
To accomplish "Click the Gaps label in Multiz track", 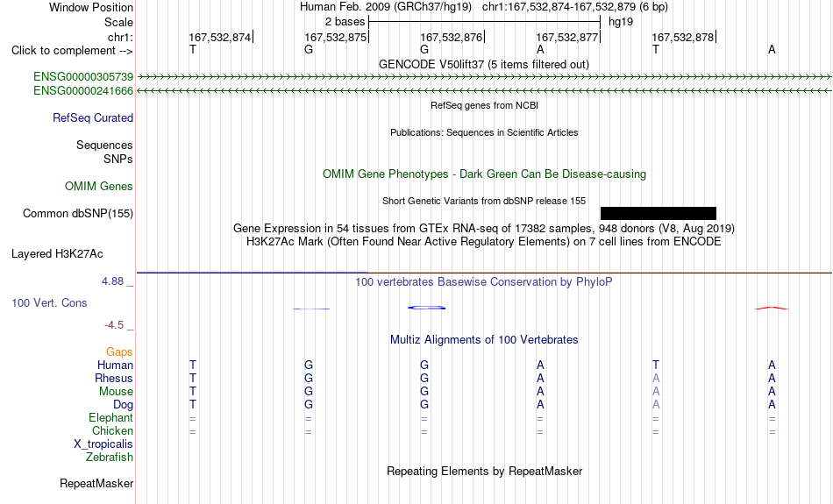I will point(119,352).
